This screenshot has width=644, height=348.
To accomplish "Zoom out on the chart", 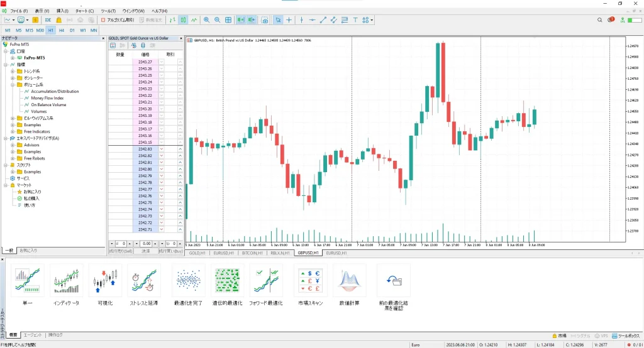I will click(217, 19).
